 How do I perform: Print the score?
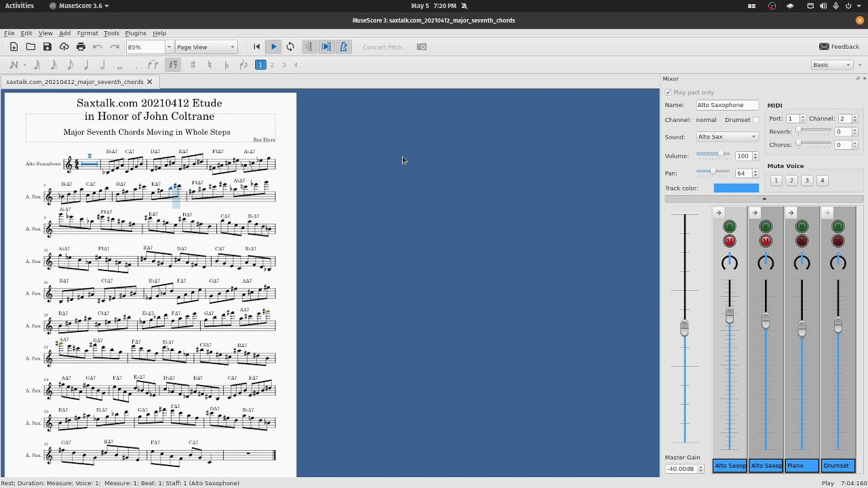point(81,47)
